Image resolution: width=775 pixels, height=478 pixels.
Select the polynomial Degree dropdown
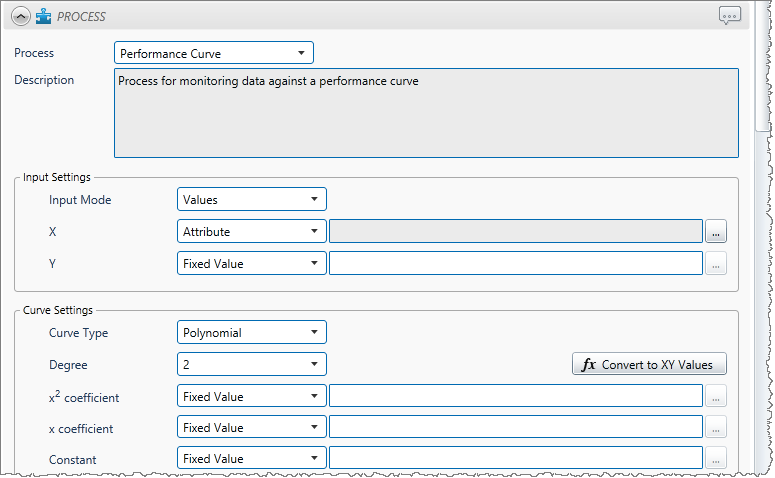[x=251, y=364]
